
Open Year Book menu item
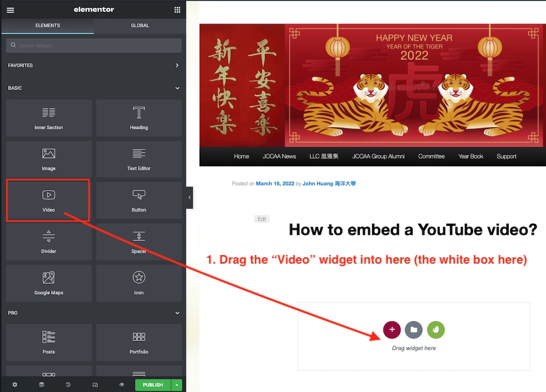coord(471,157)
